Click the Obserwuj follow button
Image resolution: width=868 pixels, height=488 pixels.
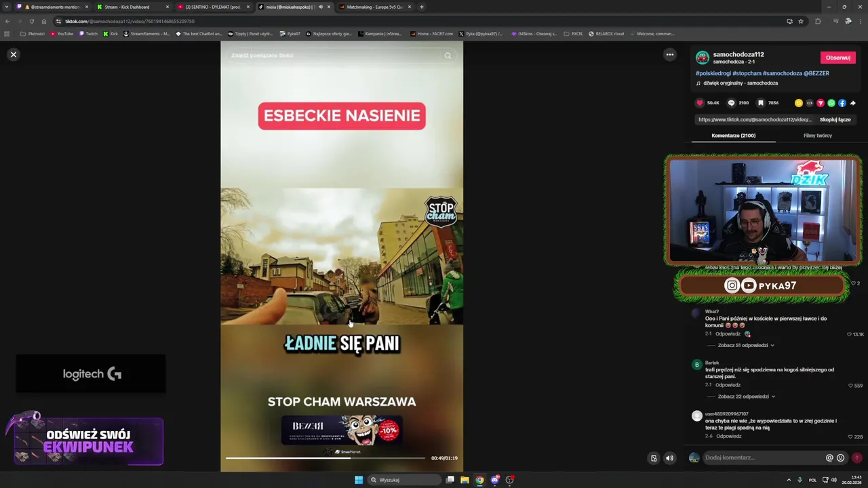click(838, 58)
